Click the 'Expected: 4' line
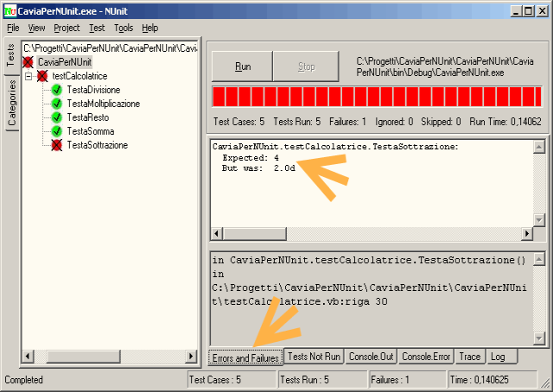The height and width of the screenshot is (392, 553). 251,157
